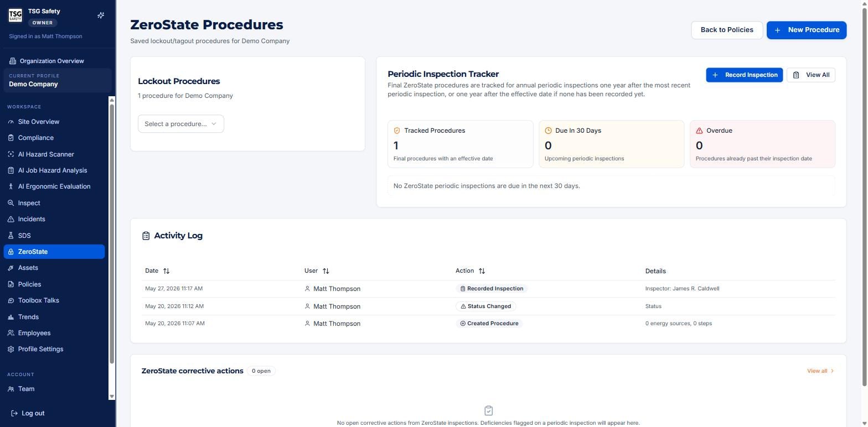Image resolution: width=868 pixels, height=427 pixels.
Task: Click the Organization Overview building icon
Action: [x=13, y=61]
